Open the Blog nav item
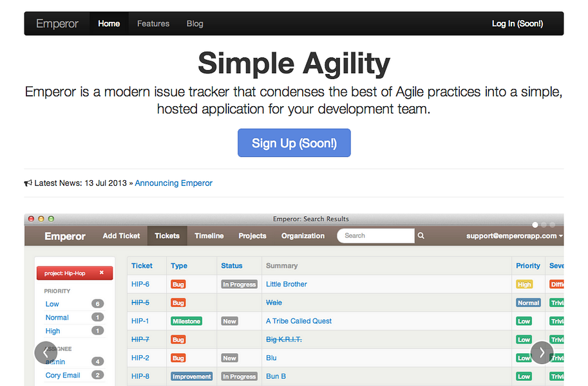The image size is (588, 386). (x=194, y=24)
